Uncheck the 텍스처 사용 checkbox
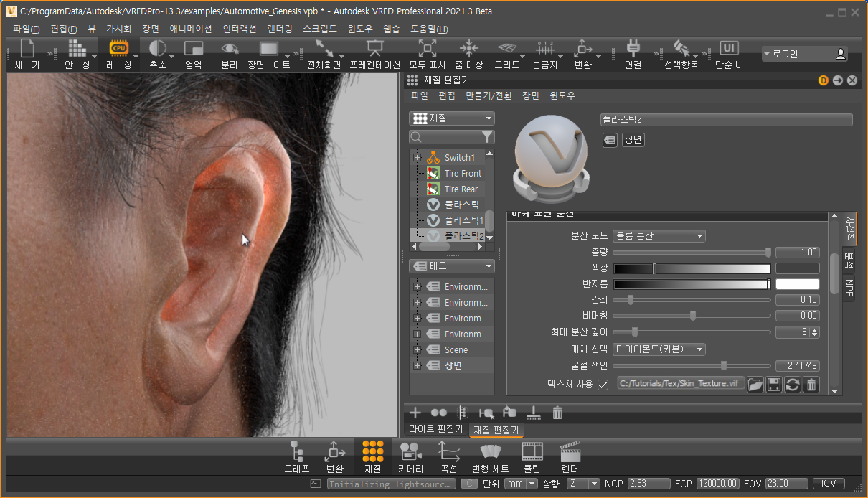868x498 pixels. tap(603, 385)
